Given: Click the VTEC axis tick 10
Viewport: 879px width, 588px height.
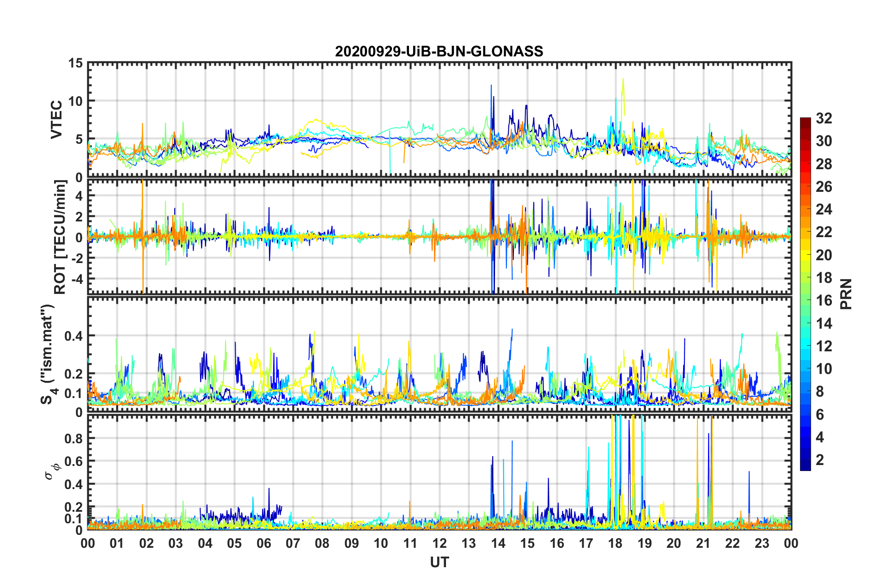Looking at the screenshot, I should 75,101.
